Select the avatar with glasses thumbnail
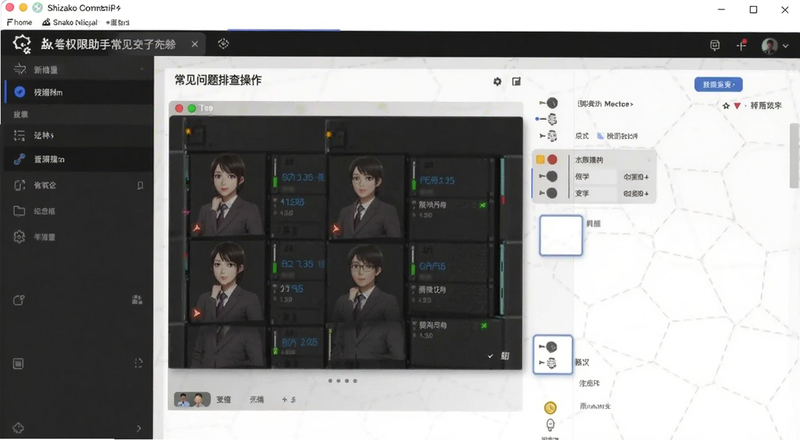Screen dimensions: 800x440 point(366,282)
